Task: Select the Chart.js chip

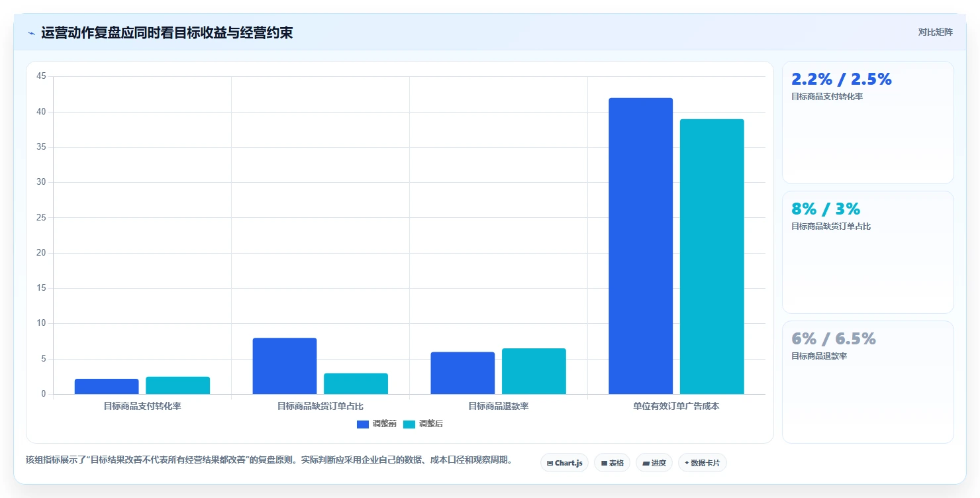Action: click(564, 463)
